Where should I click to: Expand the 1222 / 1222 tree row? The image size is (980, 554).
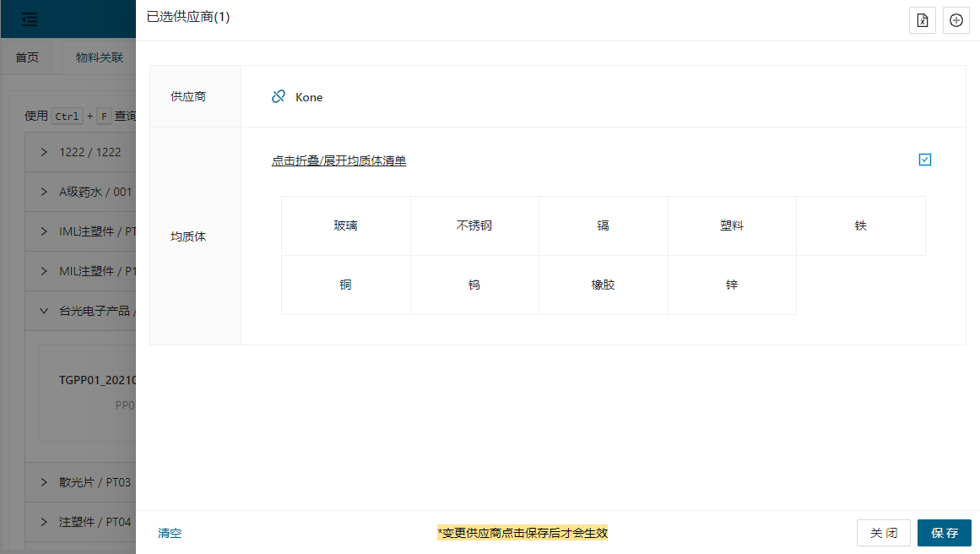coord(44,152)
